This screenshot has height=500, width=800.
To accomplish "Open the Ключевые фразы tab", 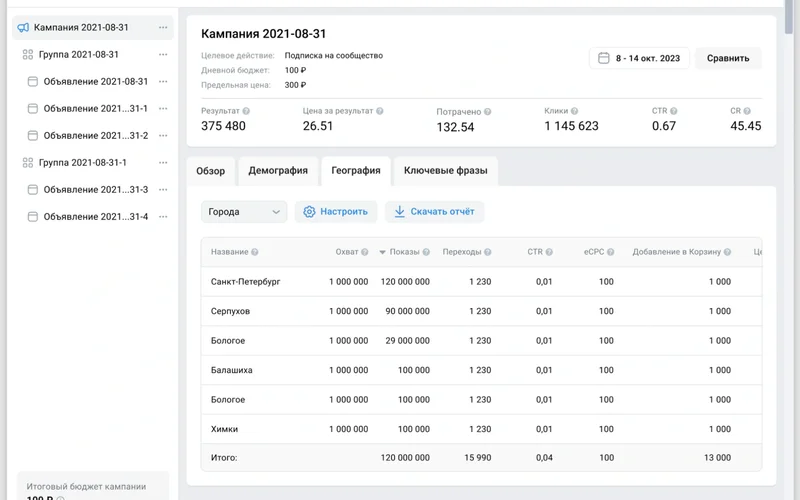I will click(445, 171).
